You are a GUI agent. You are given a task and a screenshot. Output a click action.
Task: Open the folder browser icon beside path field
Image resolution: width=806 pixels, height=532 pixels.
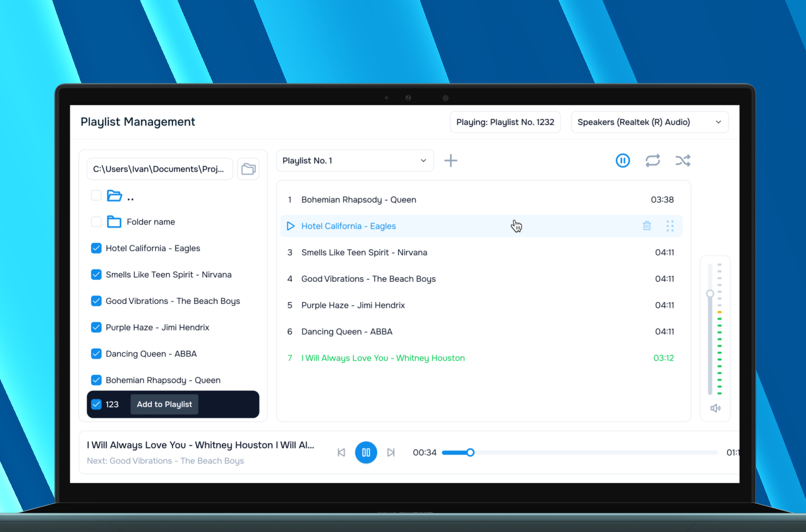pyautogui.click(x=248, y=168)
